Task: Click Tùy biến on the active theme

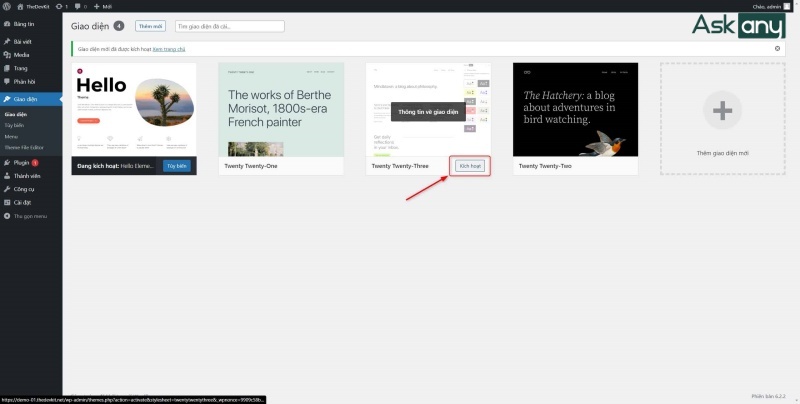Action: 177,166
